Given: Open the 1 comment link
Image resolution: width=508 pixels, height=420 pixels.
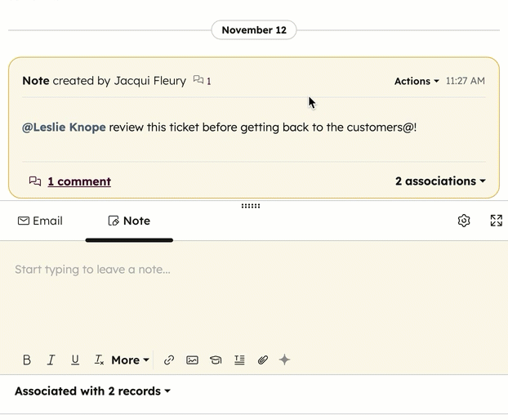Looking at the screenshot, I should (79, 181).
